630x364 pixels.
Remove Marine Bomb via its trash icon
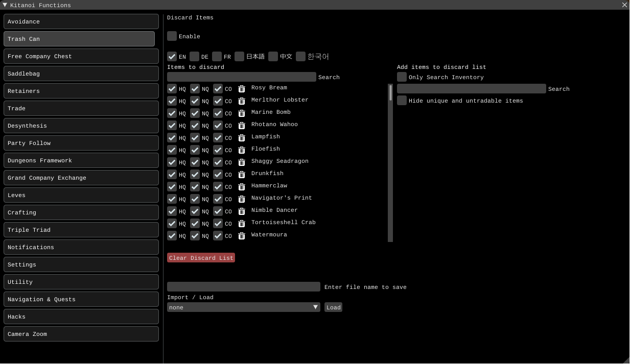pos(242,113)
